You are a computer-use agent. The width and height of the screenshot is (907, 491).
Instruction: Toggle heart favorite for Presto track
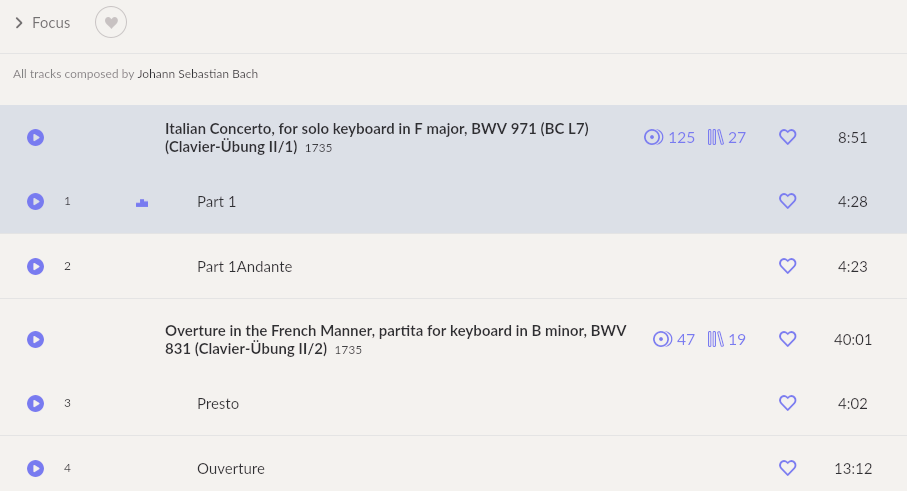pyautogui.click(x=787, y=403)
